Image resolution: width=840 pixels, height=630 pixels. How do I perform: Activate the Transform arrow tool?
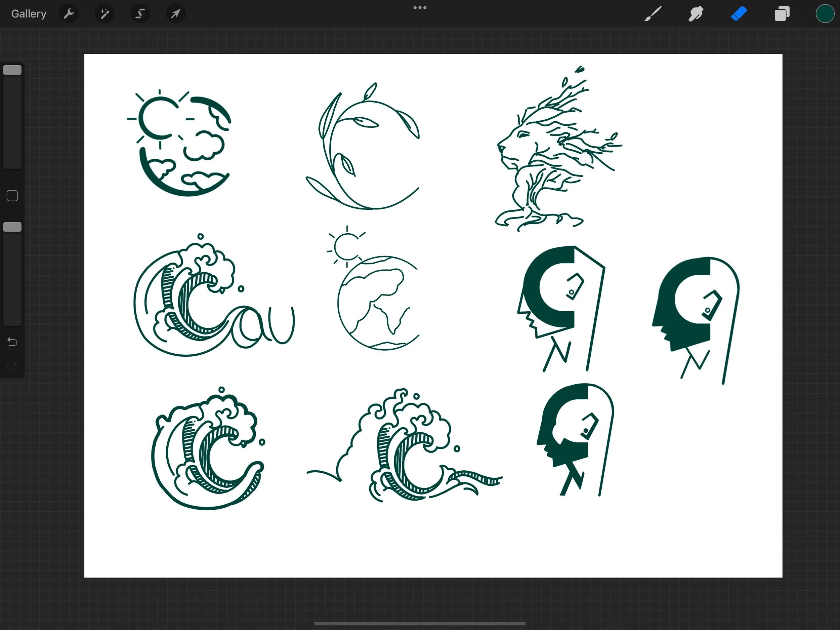176,14
